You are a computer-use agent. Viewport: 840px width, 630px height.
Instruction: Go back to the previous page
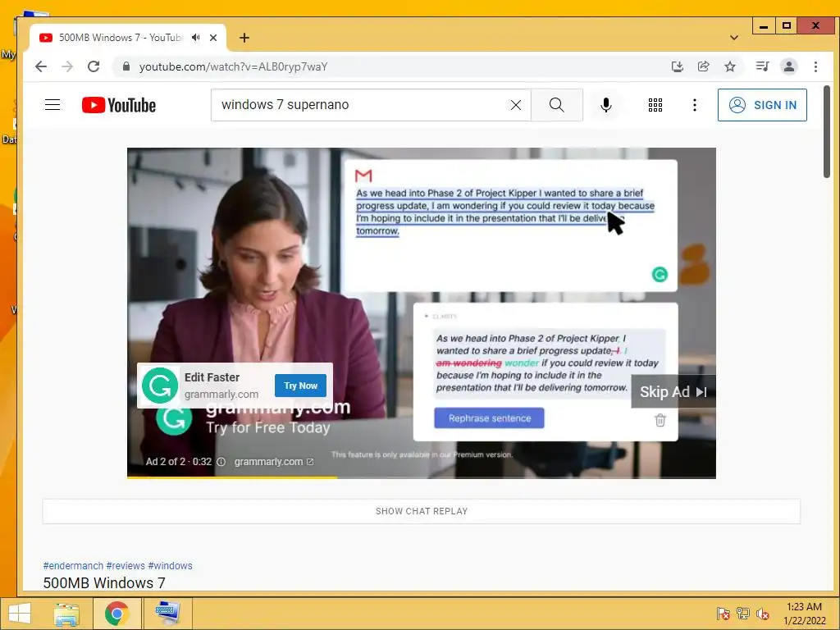click(41, 66)
